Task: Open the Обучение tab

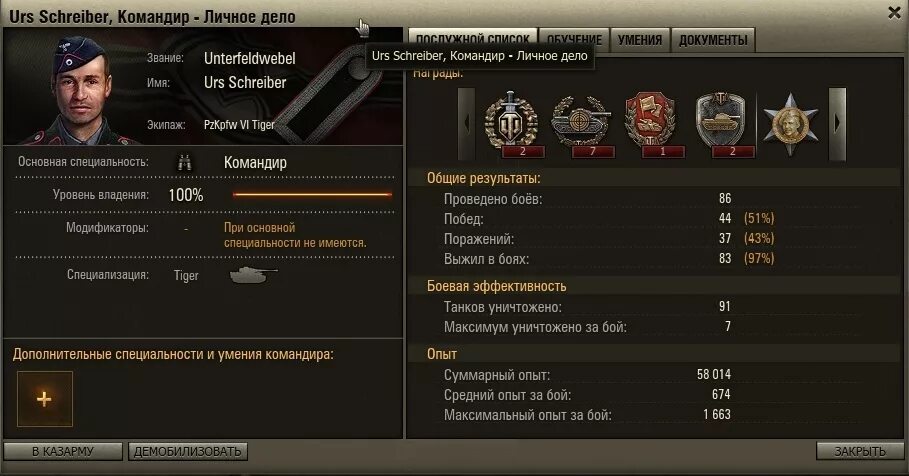Action: (574, 40)
